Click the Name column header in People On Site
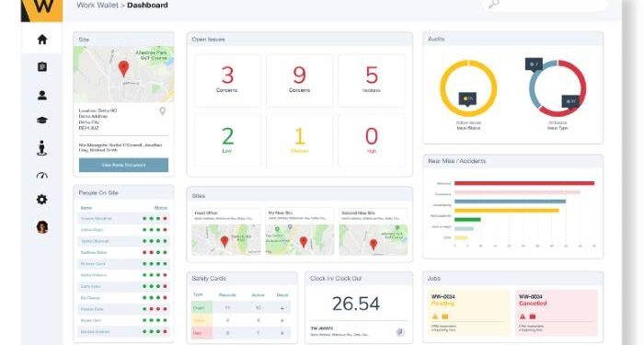The width and height of the screenshot is (644, 345). tap(86, 208)
